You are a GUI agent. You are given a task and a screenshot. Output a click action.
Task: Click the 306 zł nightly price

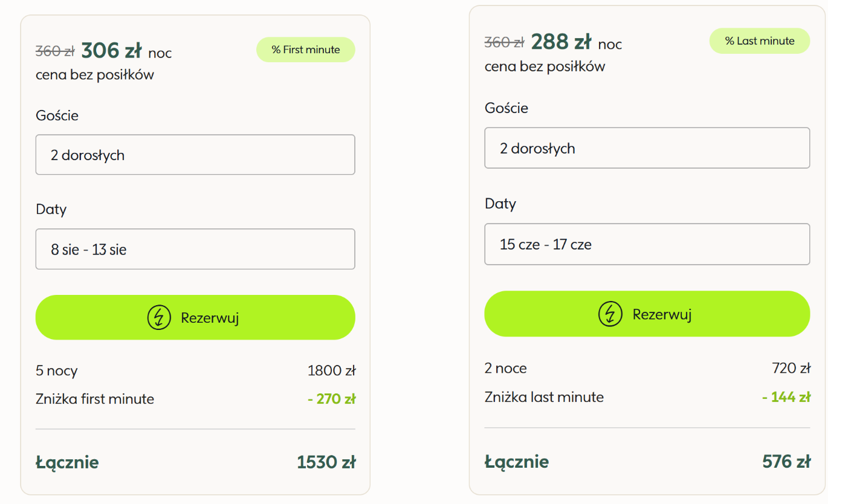(111, 51)
